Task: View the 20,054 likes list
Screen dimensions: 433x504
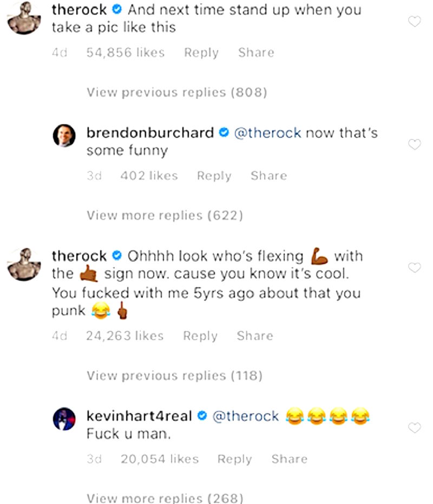Action: pos(160,459)
